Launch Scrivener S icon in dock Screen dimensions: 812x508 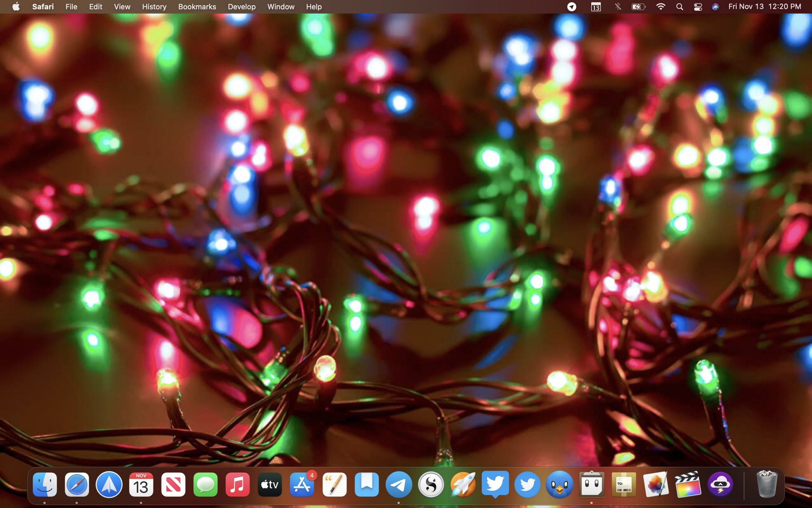431,485
